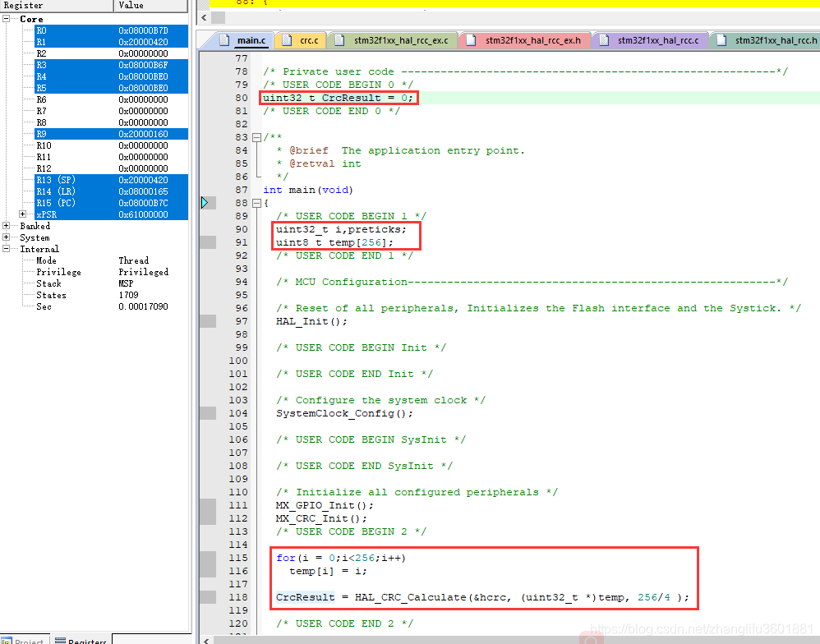Toggle a breakpoint beside MX_GPIO_Init() line
820x644 pixels.
[207, 505]
